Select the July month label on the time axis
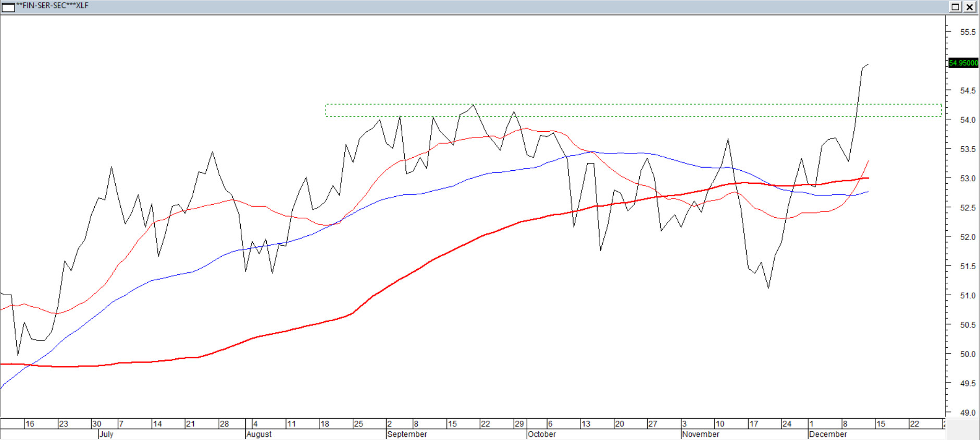The height and width of the screenshot is (440, 980). [106, 434]
